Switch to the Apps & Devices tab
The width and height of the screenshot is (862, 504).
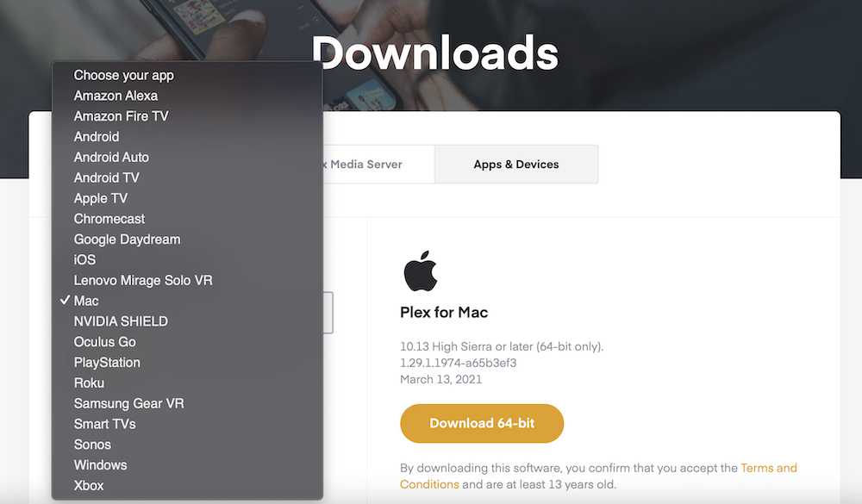516,165
